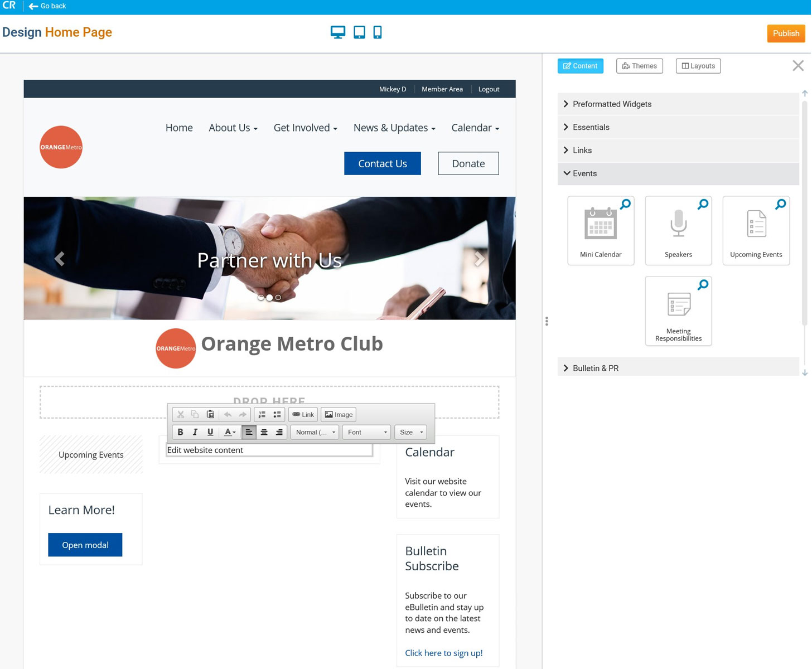812x669 pixels.
Task: Switch to the Layouts tab
Action: (698, 66)
